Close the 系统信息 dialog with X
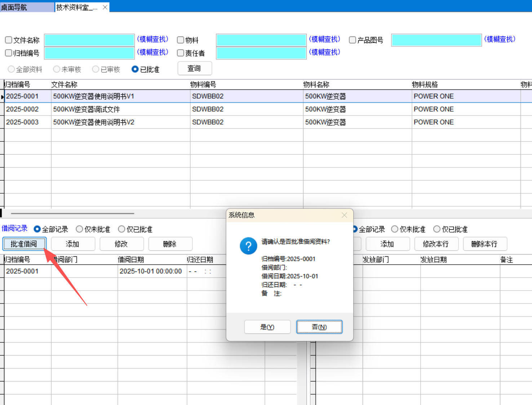The image size is (532, 405). [344, 215]
